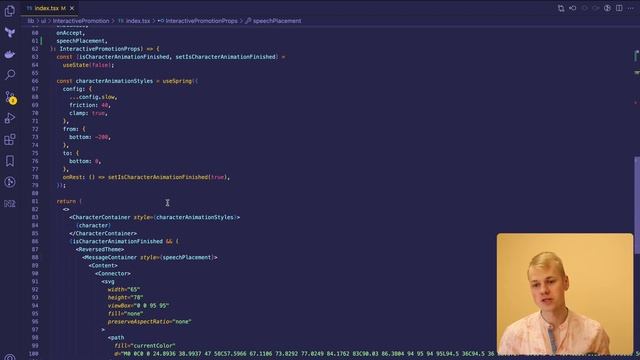Click InteractivePromotion folder breadcrumb
This screenshot has width=640, height=360.
(x=81, y=21)
